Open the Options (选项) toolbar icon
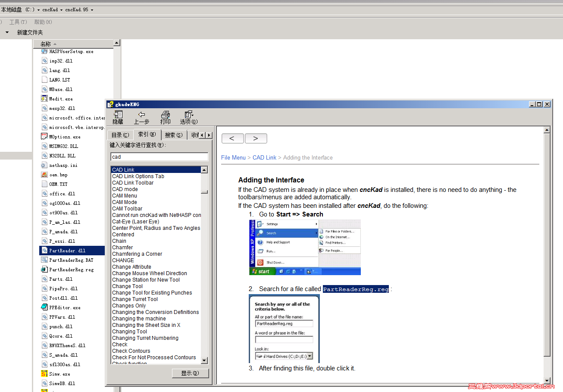The width and height of the screenshot is (563, 392). (x=189, y=114)
